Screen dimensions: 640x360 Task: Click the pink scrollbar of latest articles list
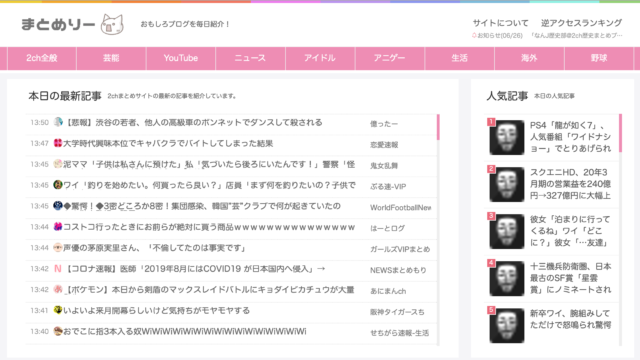tap(438, 127)
